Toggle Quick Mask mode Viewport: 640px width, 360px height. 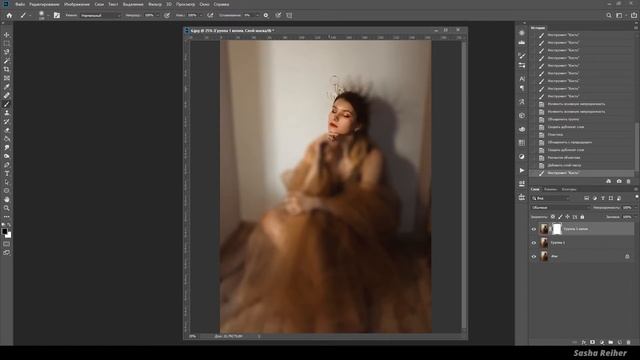tap(7, 244)
